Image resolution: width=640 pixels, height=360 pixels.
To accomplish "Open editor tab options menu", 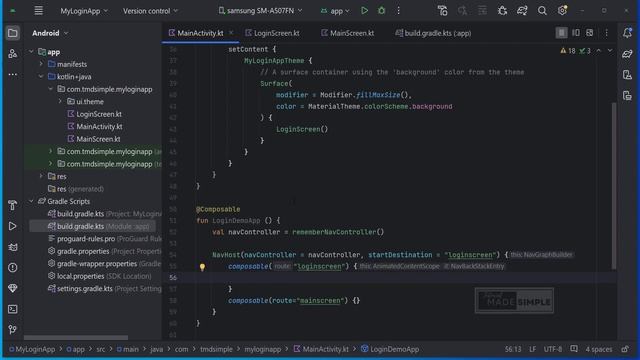I will tap(607, 33).
